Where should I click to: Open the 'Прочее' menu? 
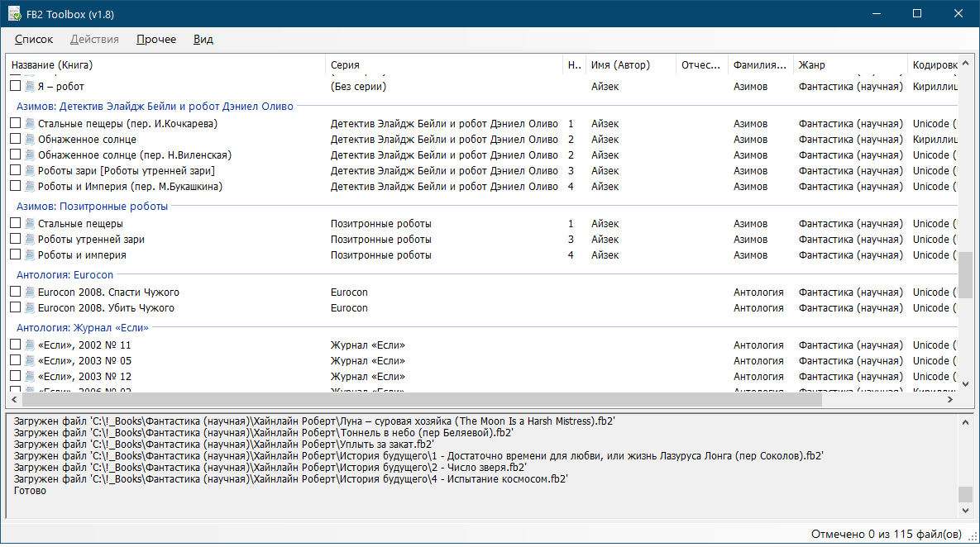pyautogui.click(x=156, y=39)
